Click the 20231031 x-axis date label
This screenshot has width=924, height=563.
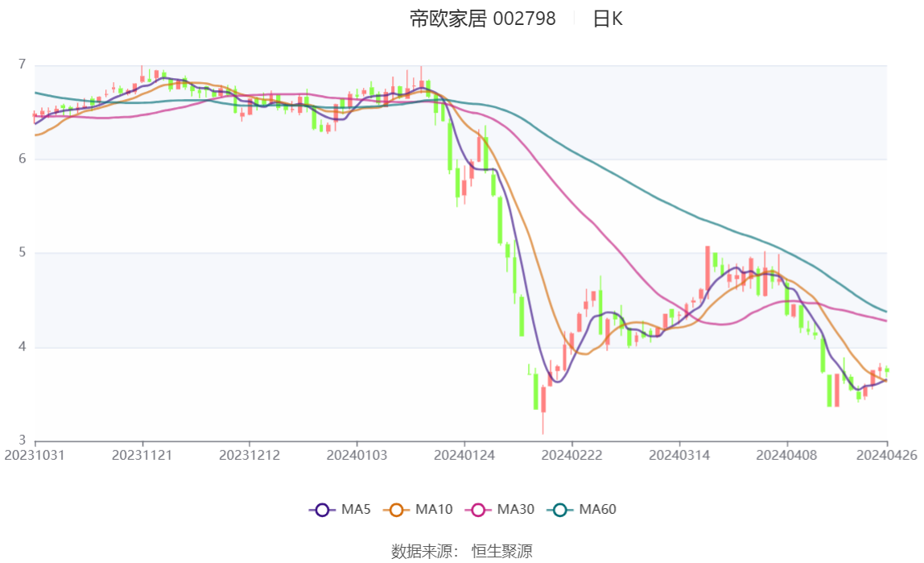pos(34,456)
